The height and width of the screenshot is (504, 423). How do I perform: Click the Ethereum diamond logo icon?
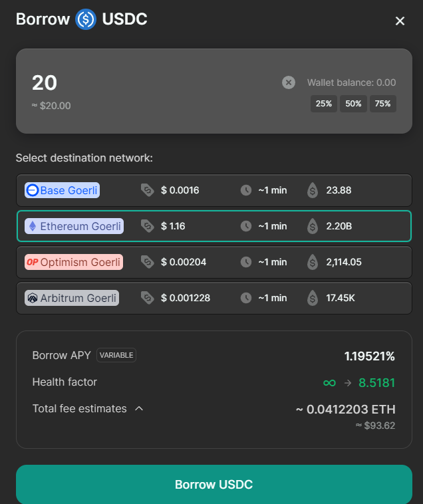[33, 226]
